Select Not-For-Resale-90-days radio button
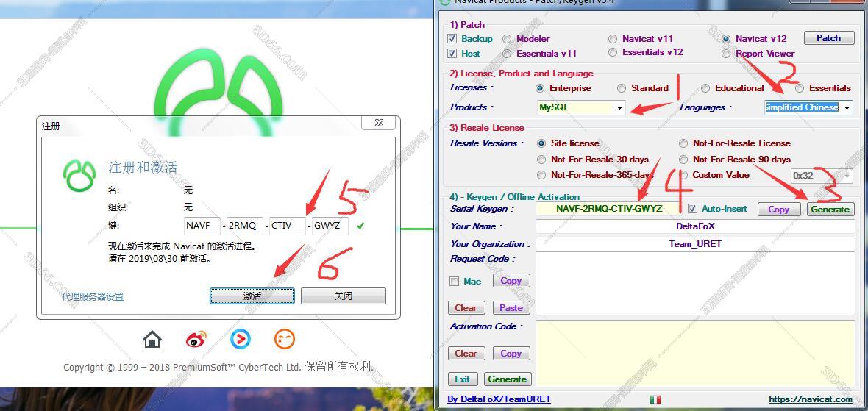Viewport: 868px width, 411px height. pyautogui.click(x=683, y=160)
